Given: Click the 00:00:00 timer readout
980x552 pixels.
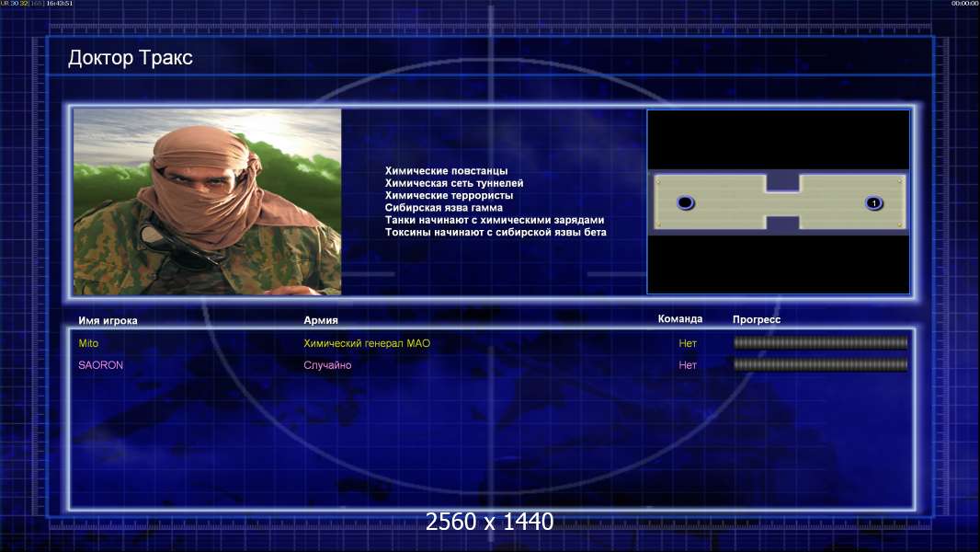Looking at the screenshot, I should pos(965,3).
